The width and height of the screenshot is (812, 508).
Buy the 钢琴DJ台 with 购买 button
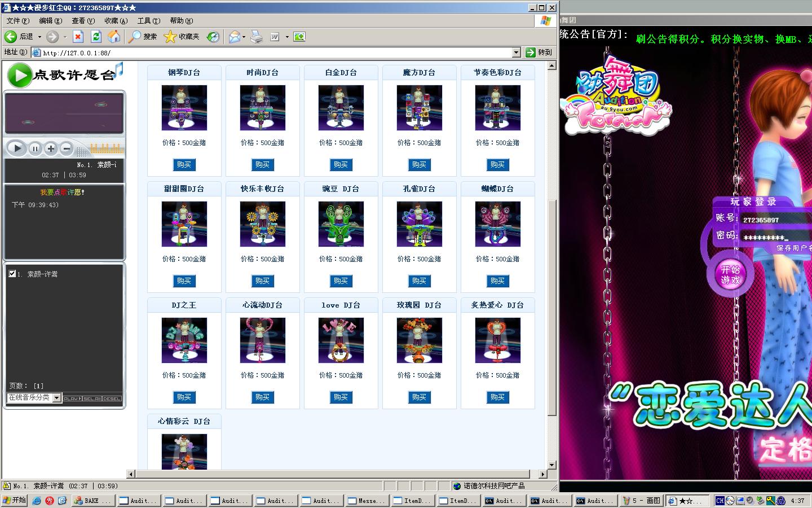click(184, 165)
